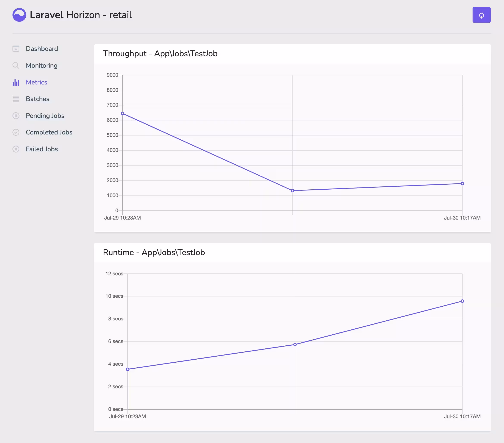
Task: Click the Completed Jobs checkmark icon
Action: click(x=16, y=133)
